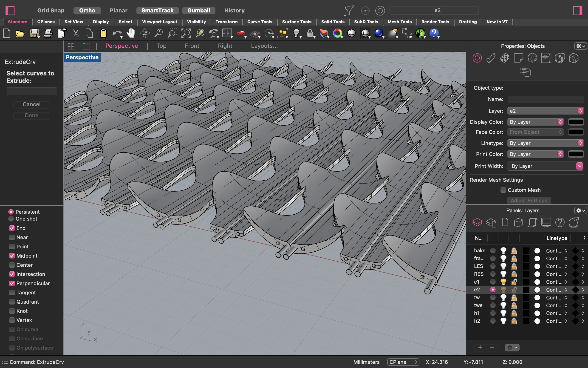Open the Layouts... viewport tab
Screen dimensions: 588x368
[264, 46]
